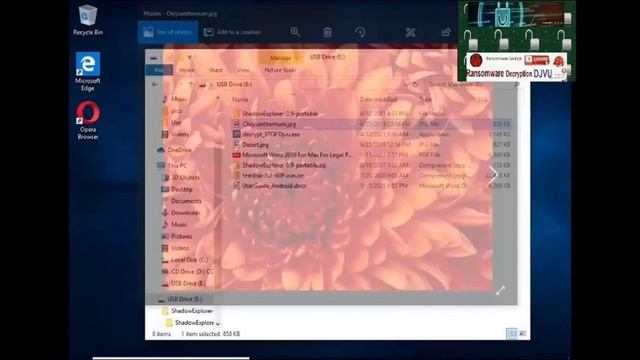The width and height of the screenshot is (640, 360).
Task: Open the View ribbon tab
Action: coord(243,70)
